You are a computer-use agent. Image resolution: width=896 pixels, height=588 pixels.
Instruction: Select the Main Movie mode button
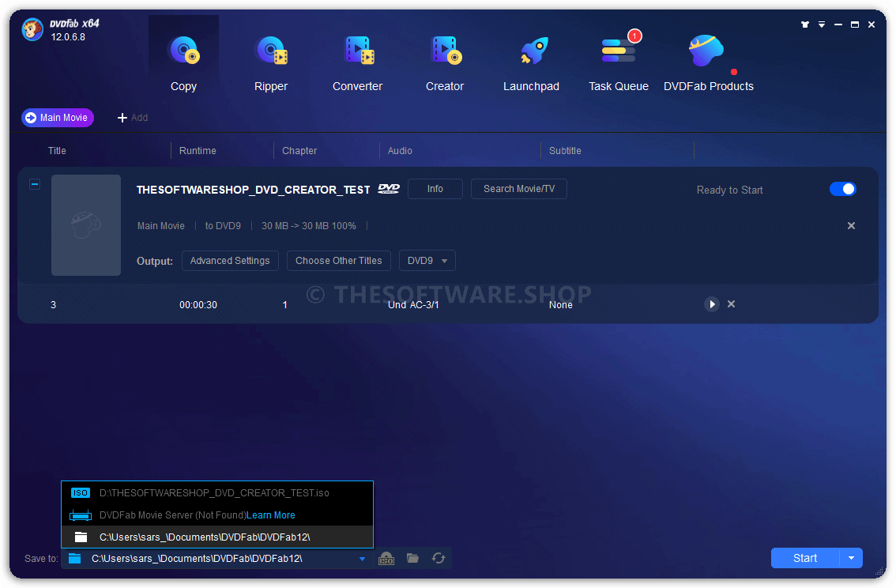57,118
